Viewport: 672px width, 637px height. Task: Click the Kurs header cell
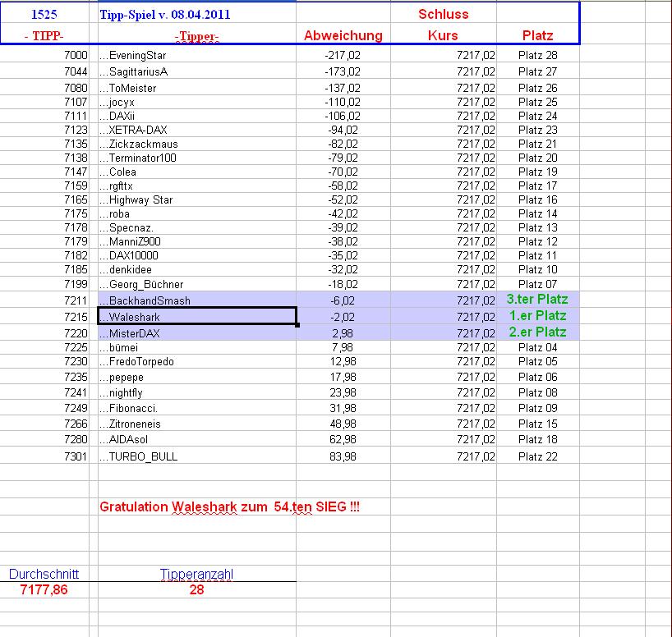pyautogui.click(x=444, y=35)
